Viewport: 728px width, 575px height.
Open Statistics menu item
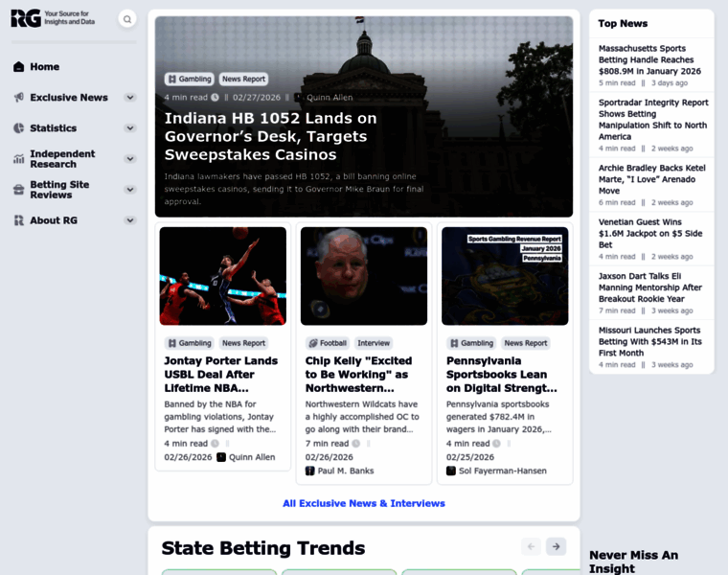tap(53, 127)
